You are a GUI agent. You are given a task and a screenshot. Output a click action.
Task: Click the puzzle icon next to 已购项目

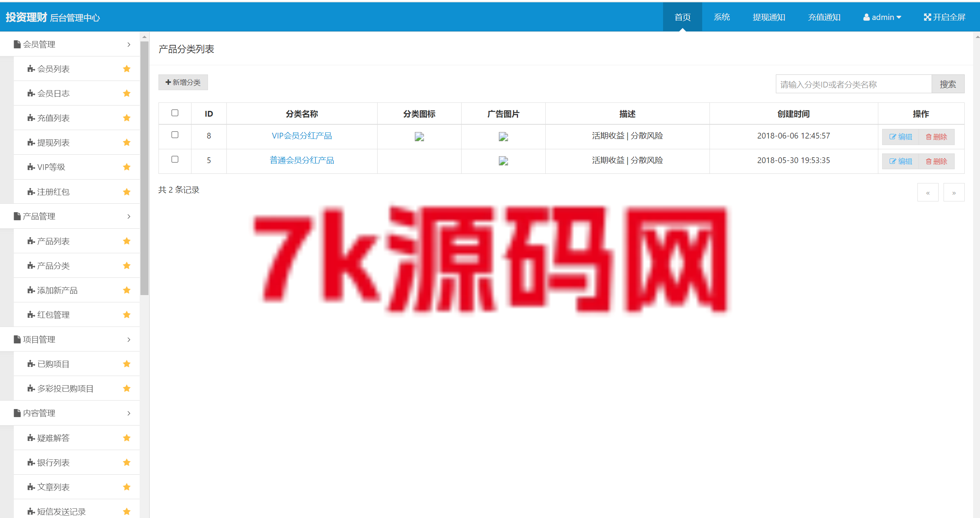(31, 364)
